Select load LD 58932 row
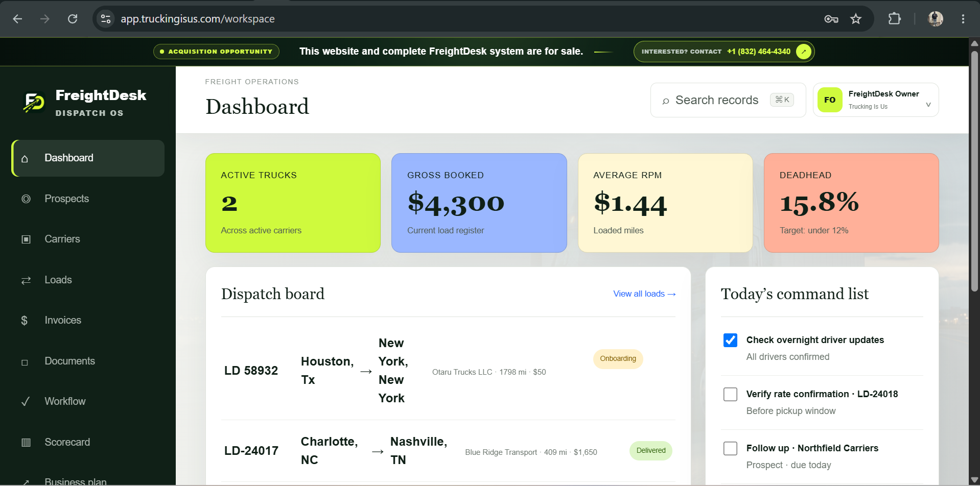 448,371
